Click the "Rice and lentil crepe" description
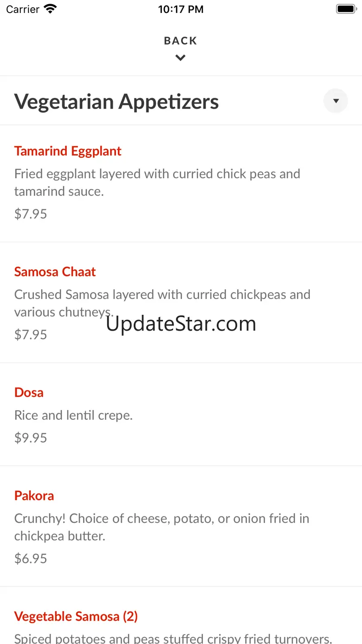This screenshot has width=362, height=644. (73, 415)
